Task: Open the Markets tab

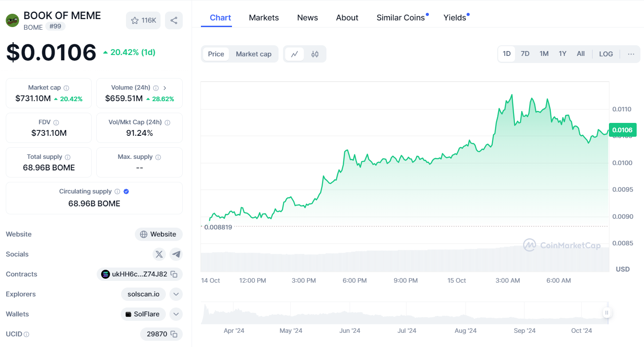Action: pos(264,18)
